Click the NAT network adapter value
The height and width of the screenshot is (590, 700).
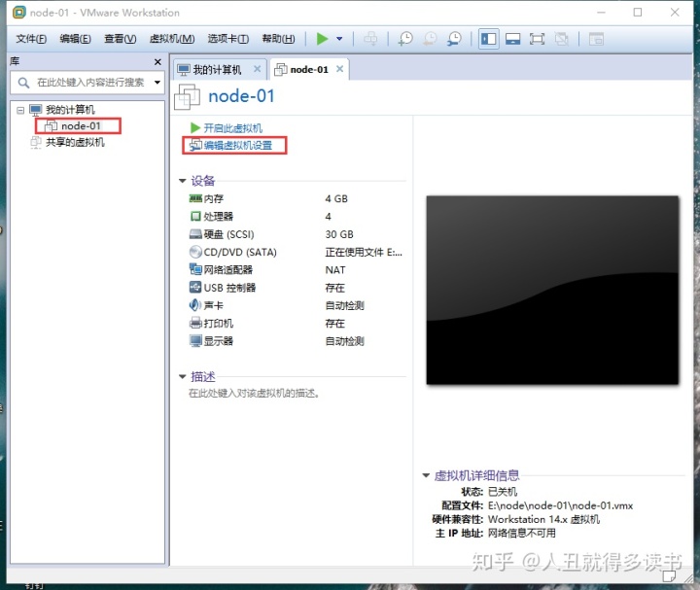(x=335, y=270)
